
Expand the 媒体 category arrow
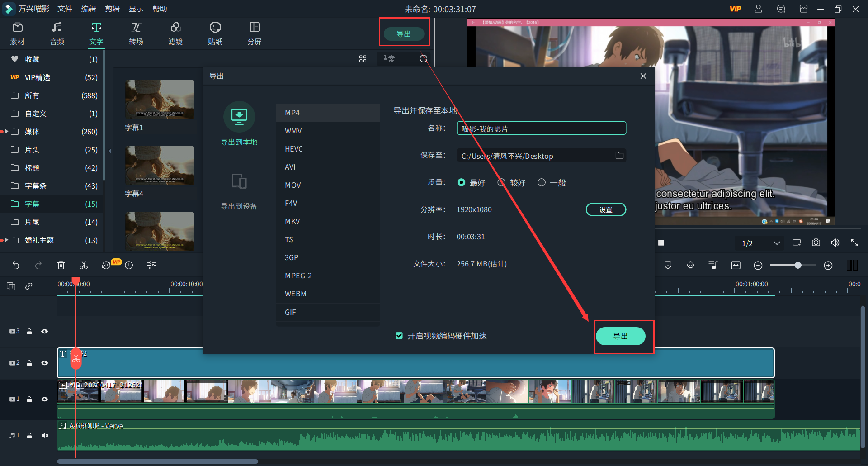(6, 132)
